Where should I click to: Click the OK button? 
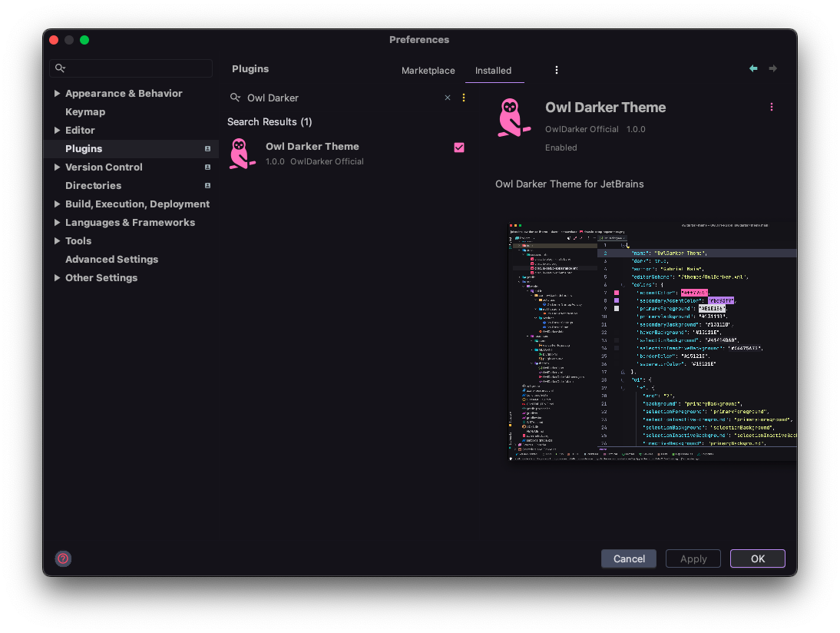tap(758, 558)
